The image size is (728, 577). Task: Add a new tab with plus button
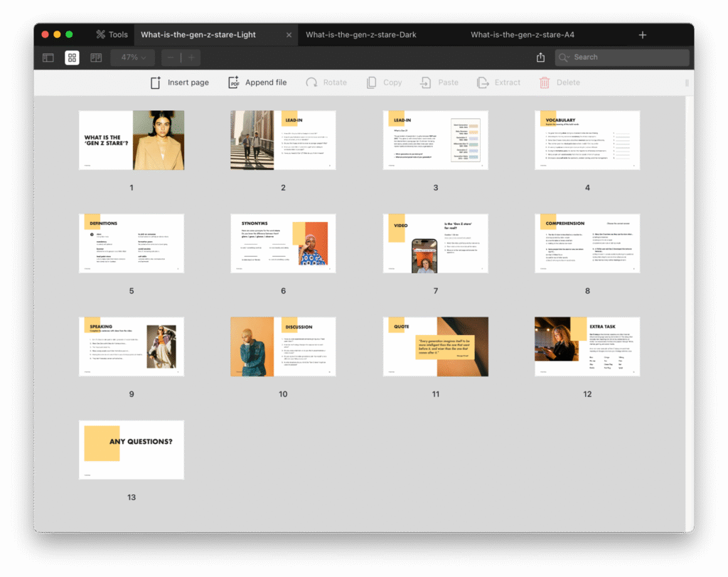[643, 35]
